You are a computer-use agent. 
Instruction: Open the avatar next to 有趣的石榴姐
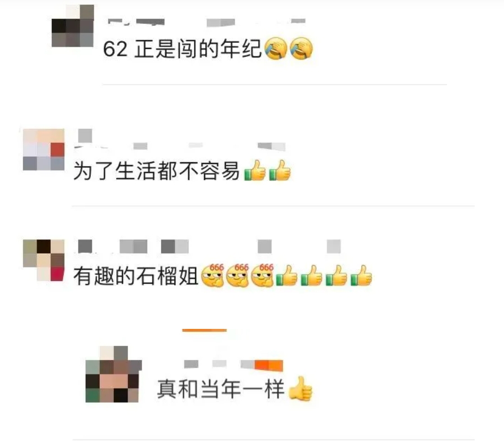click(44, 260)
